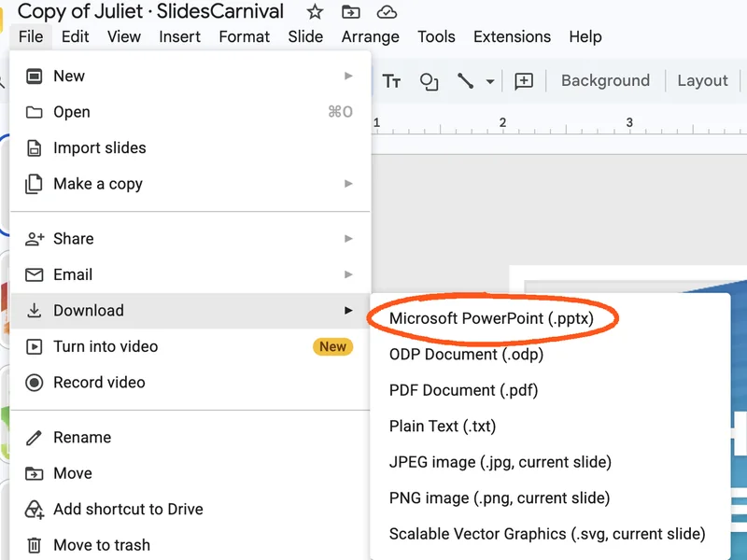
Task: Open the View menu
Action: (x=124, y=36)
